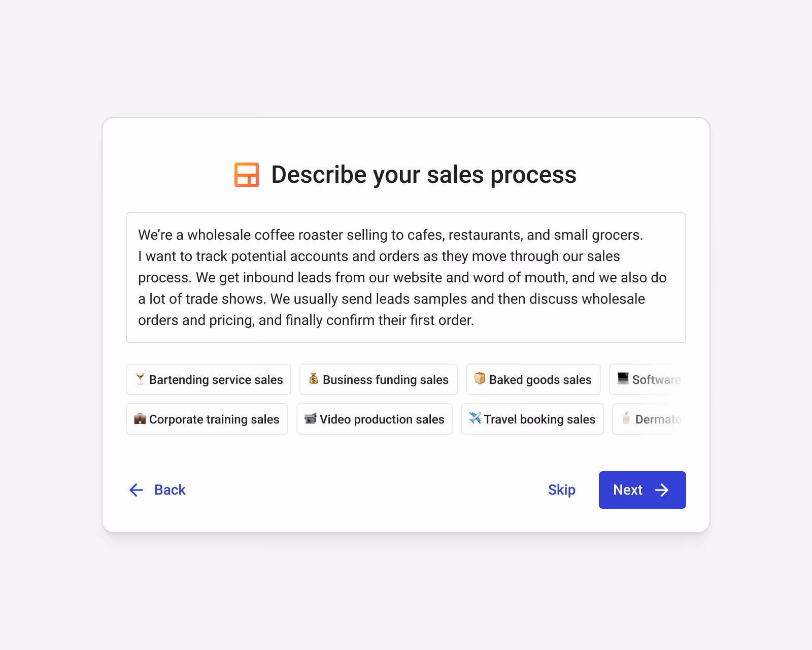Click the briefcase icon on the corporate training chip

(x=140, y=419)
